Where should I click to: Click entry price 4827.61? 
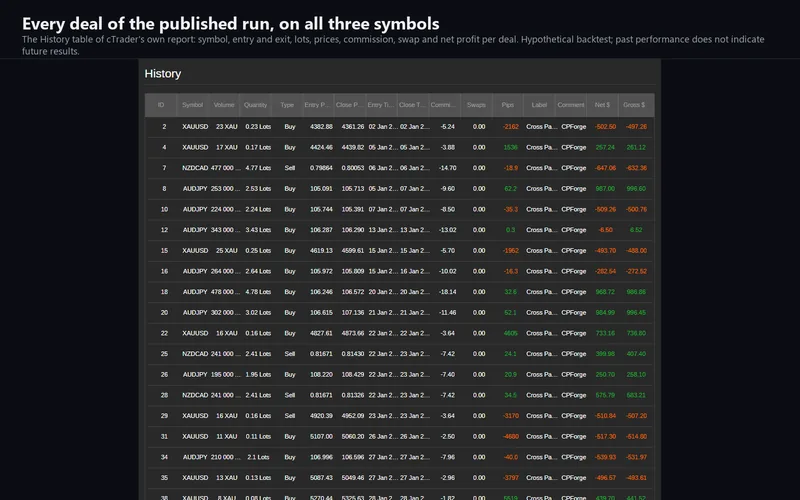pos(321,333)
